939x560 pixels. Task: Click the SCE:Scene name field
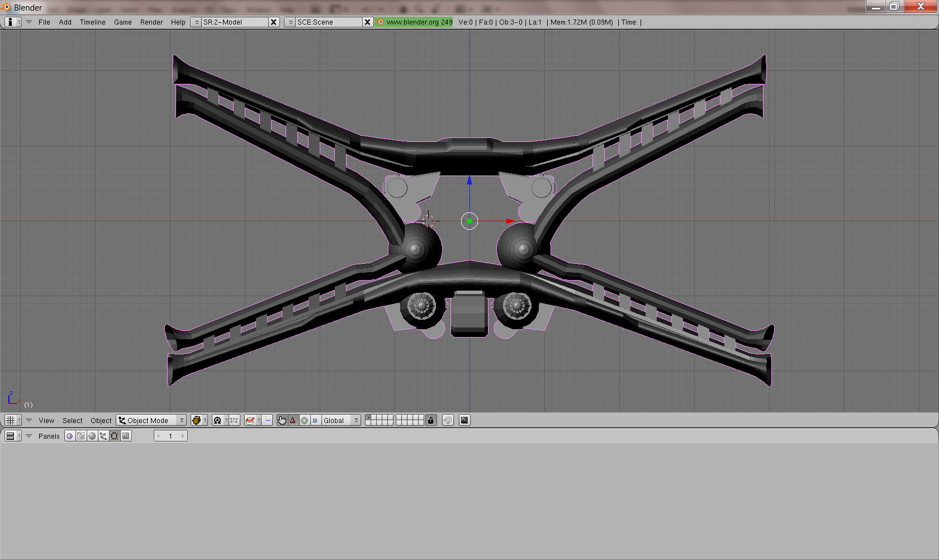[328, 22]
